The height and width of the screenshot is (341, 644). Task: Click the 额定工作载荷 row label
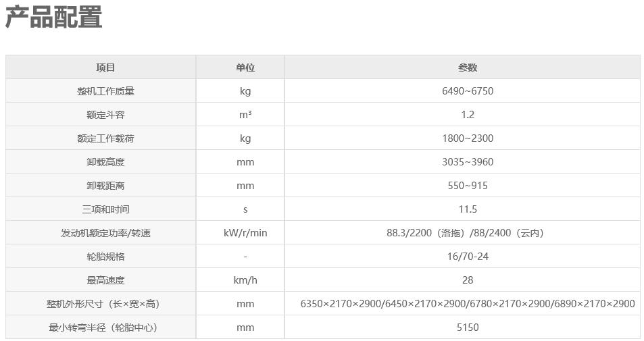click(x=105, y=138)
